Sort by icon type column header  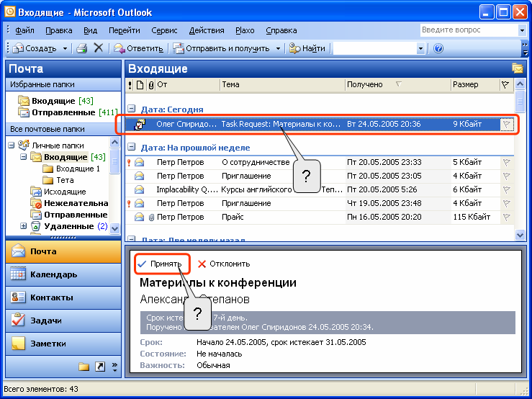tap(140, 85)
